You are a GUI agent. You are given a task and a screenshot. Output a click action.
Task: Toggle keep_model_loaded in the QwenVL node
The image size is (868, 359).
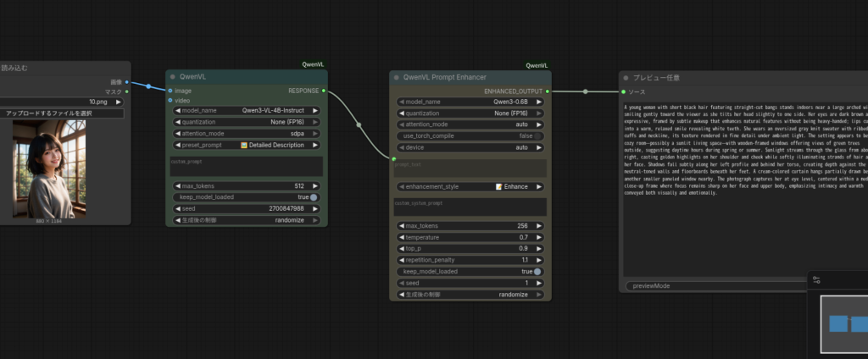click(x=313, y=196)
